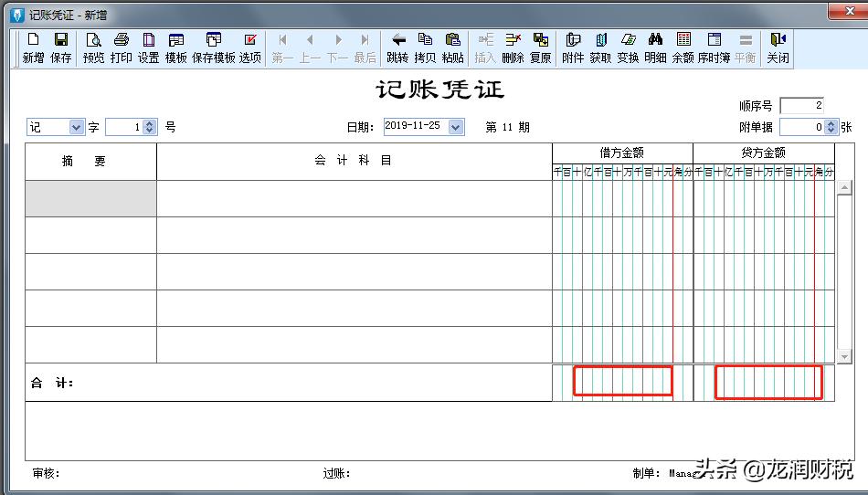The width and height of the screenshot is (868, 495).
Task: Click the 贷方金额 column header
Action: click(764, 153)
